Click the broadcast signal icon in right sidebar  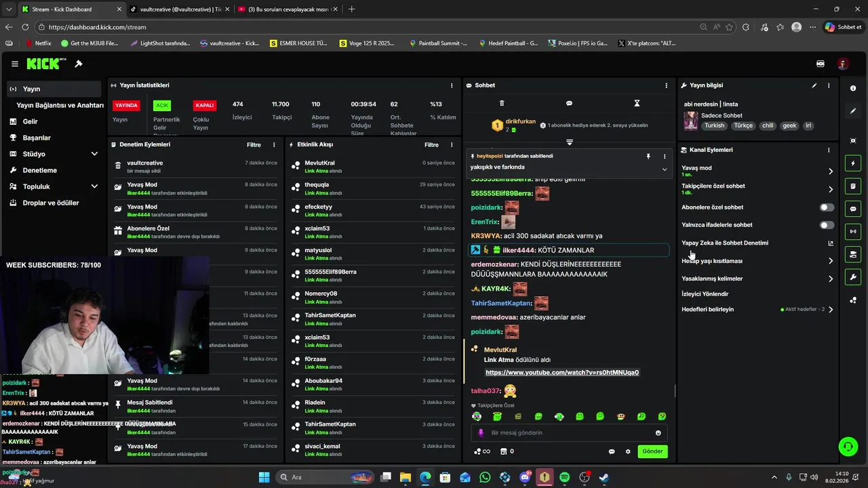[853, 232]
